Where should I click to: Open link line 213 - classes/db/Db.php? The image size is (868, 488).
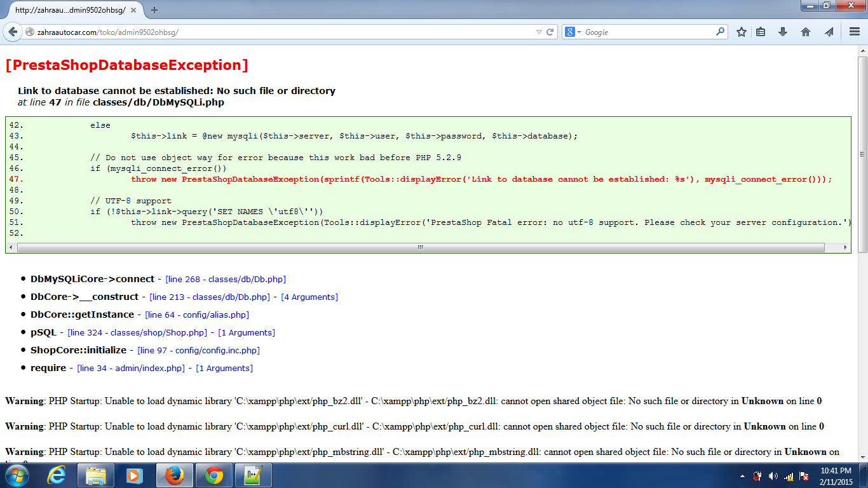pos(210,297)
